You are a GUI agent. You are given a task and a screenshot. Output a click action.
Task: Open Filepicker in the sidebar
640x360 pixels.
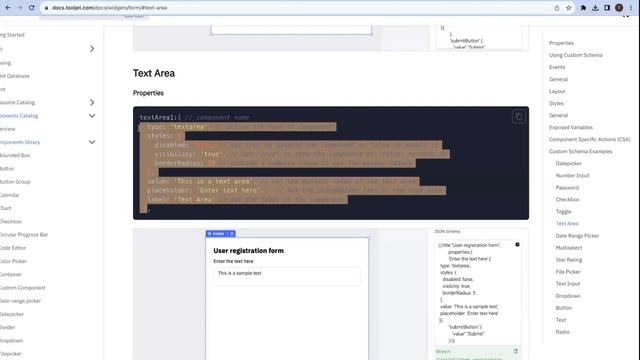[x=11, y=354]
